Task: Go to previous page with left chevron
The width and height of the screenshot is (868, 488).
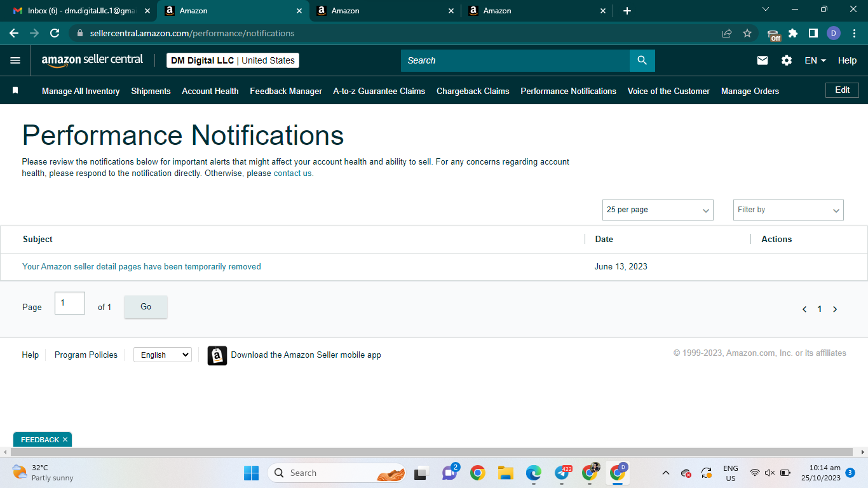Action: pyautogui.click(x=804, y=309)
